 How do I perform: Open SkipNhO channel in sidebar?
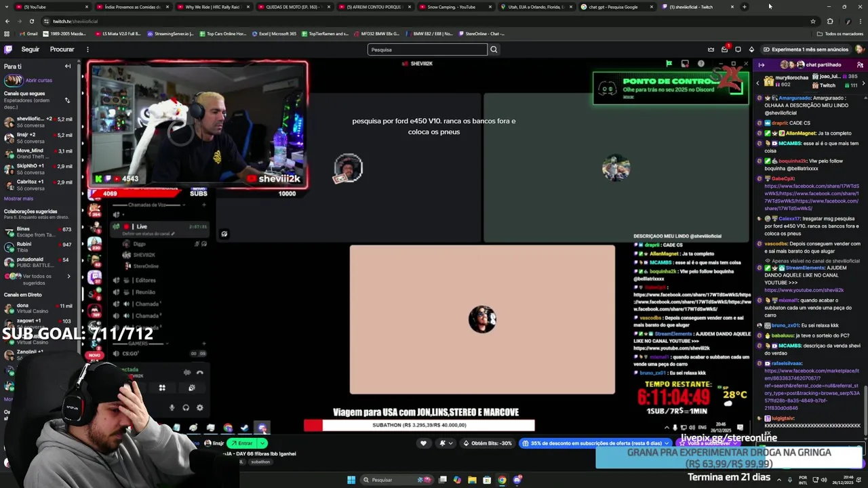click(x=37, y=169)
